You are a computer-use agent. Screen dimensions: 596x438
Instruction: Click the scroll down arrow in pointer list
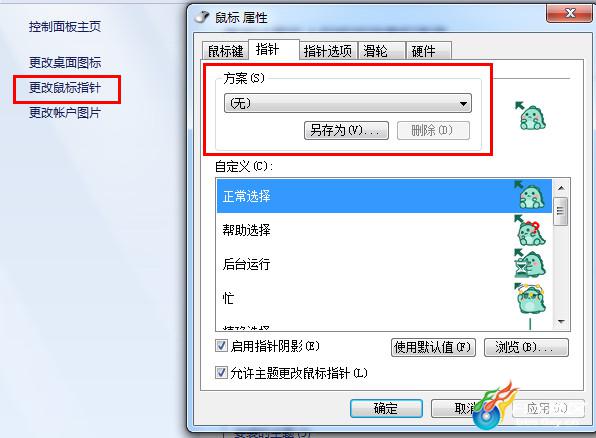coord(561,322)
